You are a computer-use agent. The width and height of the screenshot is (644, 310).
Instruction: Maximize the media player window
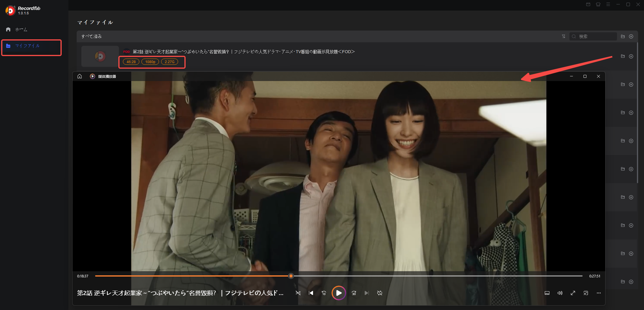[x=585, y=76]
